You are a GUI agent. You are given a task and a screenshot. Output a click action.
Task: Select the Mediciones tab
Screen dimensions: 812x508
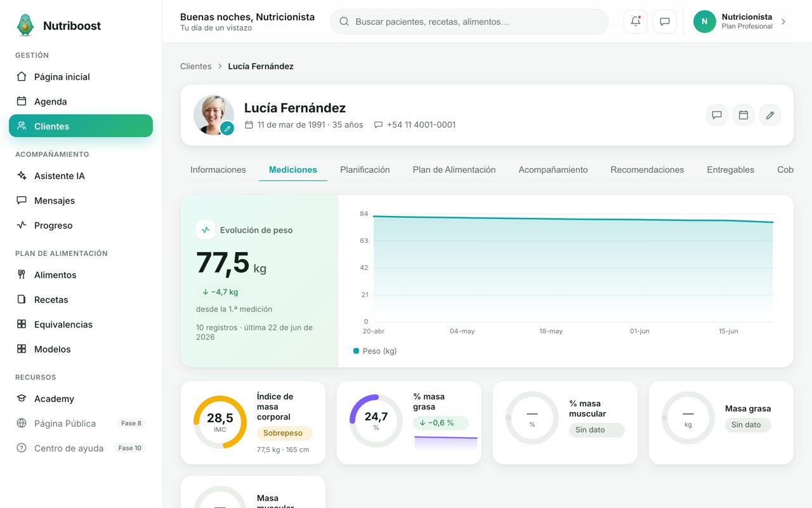tap(293, 170)
